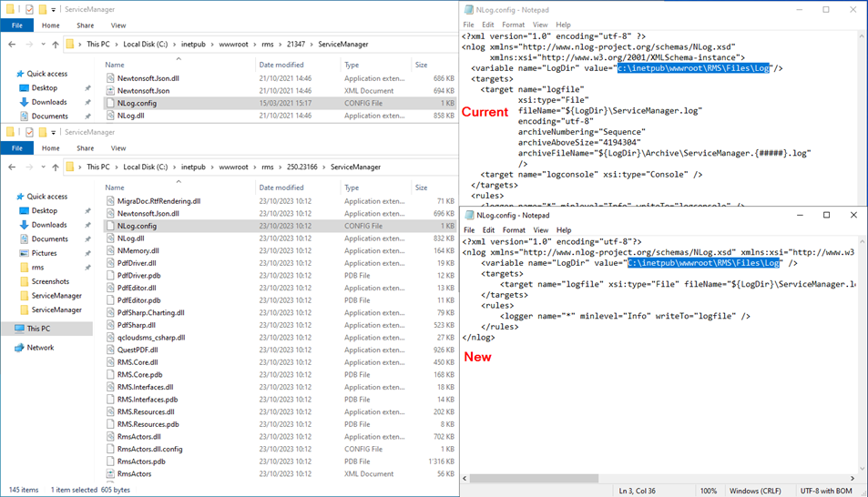The image size is (868, 497).
Task: Go up one folder in top Explorer
Action: (x=56, y=45)
